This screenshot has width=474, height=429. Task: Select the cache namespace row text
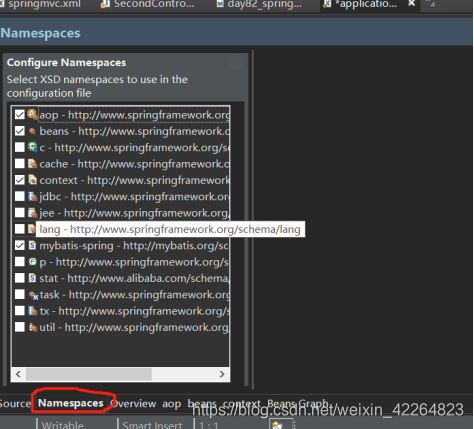(134, 164)
